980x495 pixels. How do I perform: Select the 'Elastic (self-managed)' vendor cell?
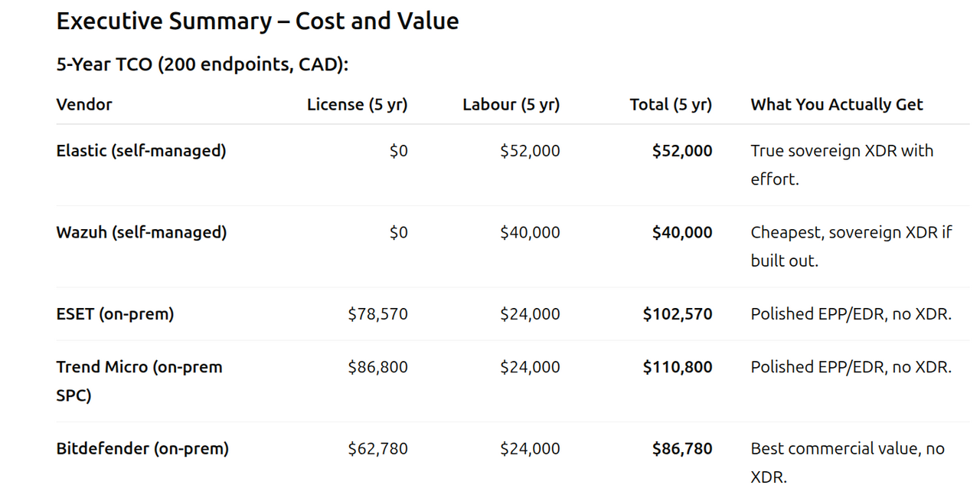[141, 150]
